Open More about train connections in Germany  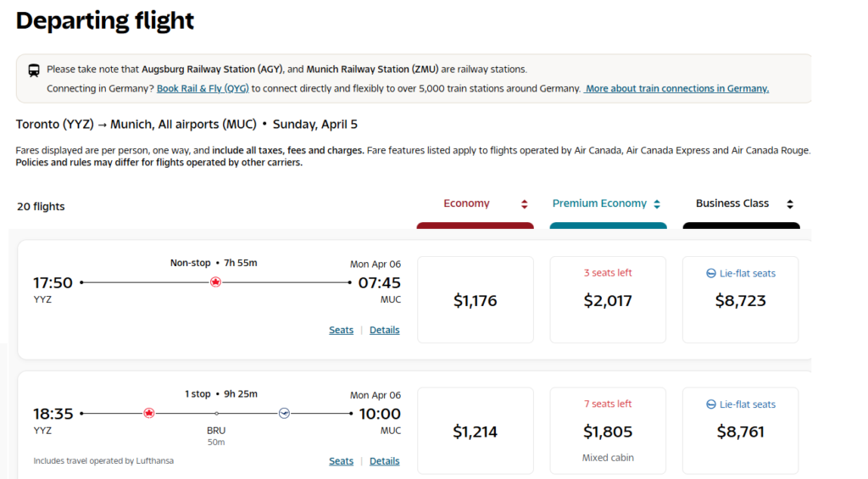point(676,89)
